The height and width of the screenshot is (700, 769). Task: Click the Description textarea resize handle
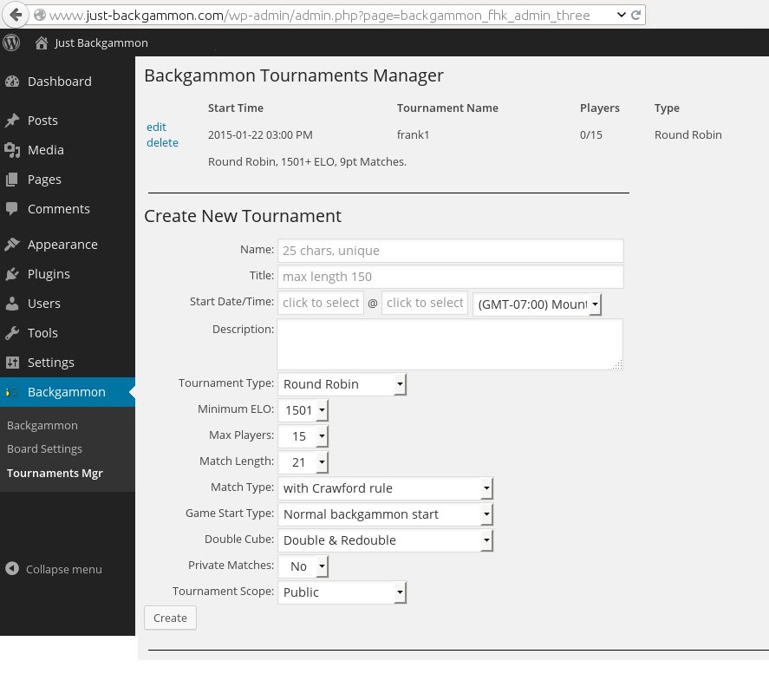tap(618, 364)
